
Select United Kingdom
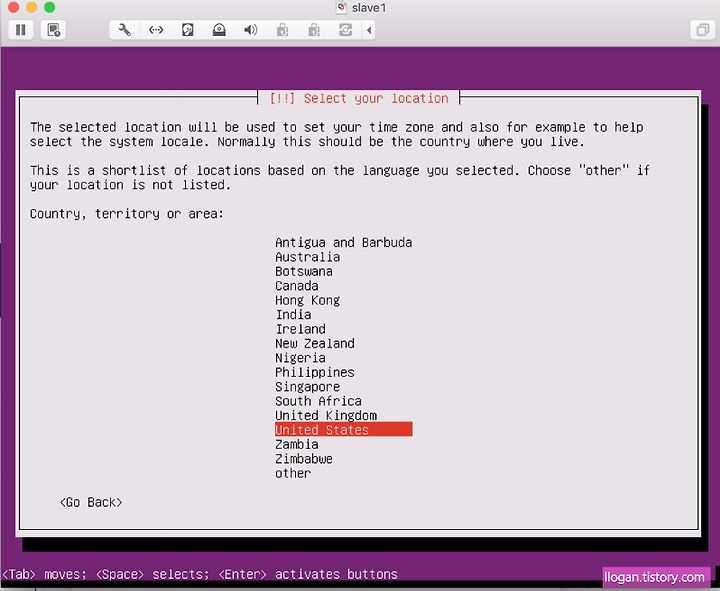click(326, 416)
